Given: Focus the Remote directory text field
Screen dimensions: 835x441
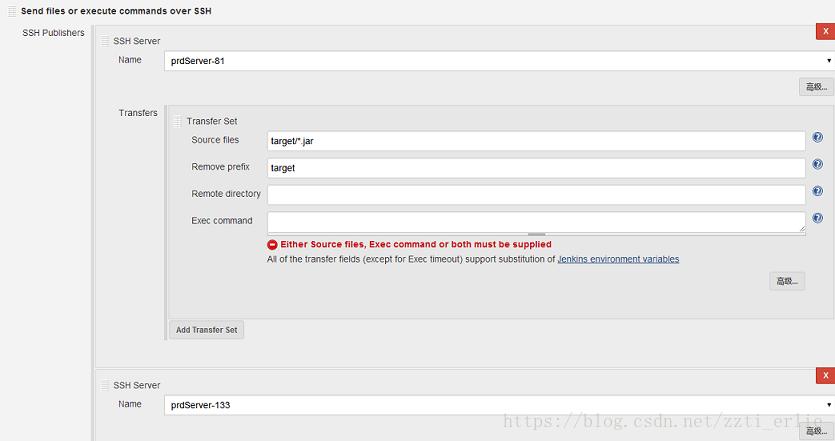Looking at the screenshot, I should click(536, 194).
